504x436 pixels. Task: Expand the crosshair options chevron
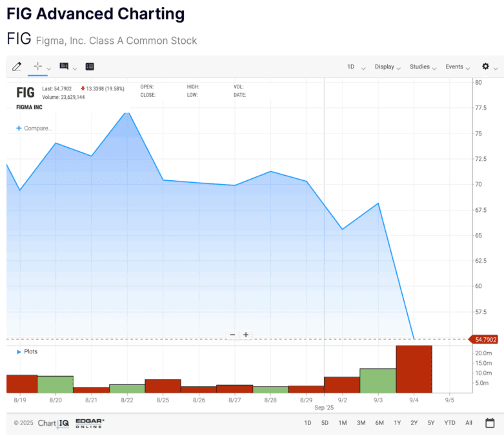[x=49, y=68]
